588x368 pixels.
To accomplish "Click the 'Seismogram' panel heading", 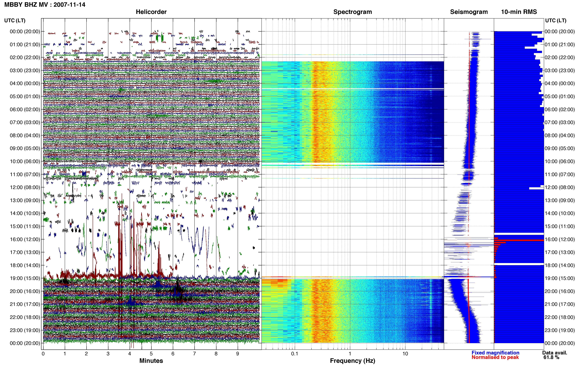I will [x=469, y=12].
